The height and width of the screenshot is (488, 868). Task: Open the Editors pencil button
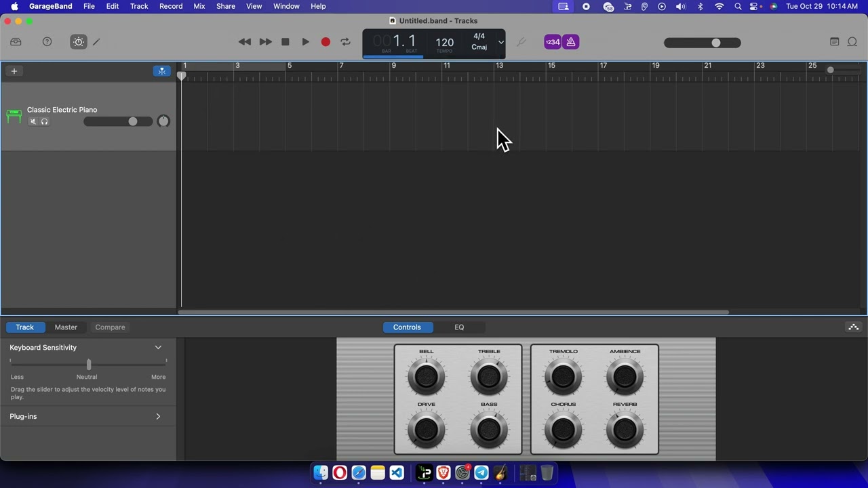(96, 42)
